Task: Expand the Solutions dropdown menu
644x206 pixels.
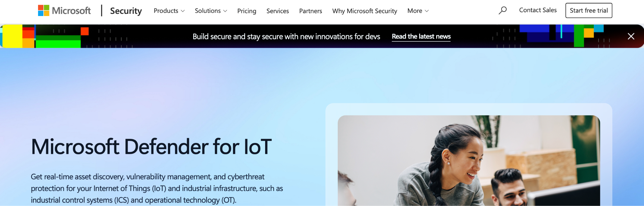Action: tap(211, 11)
